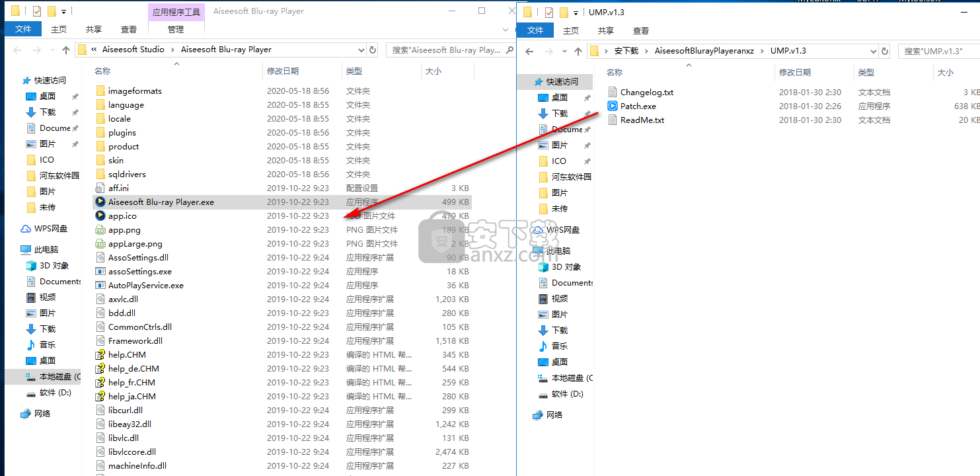Click the search box in UMP.v1.3 window
980x476 pixels.
pyautogui.click(x=939, y=51)
